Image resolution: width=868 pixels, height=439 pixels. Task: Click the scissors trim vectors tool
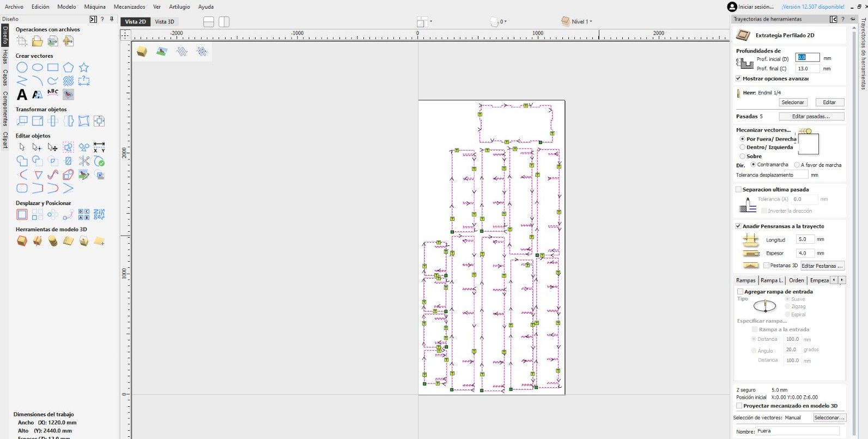click(84, 161)
